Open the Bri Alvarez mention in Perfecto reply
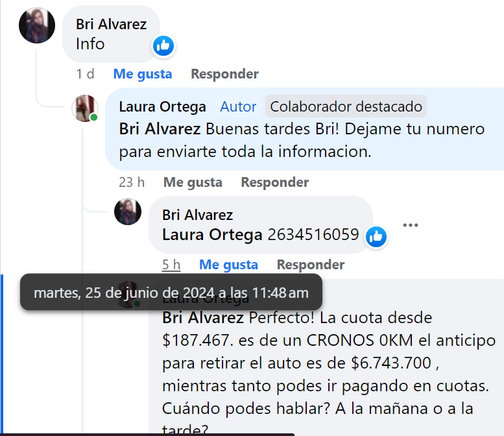Viewport: 504px width, 436px height. click(203, 318)
